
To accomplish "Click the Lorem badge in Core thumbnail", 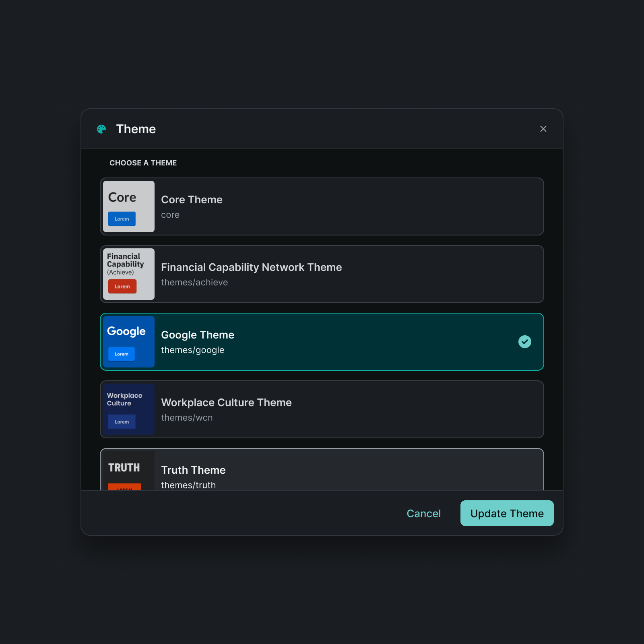I will [x=121, y=219].
